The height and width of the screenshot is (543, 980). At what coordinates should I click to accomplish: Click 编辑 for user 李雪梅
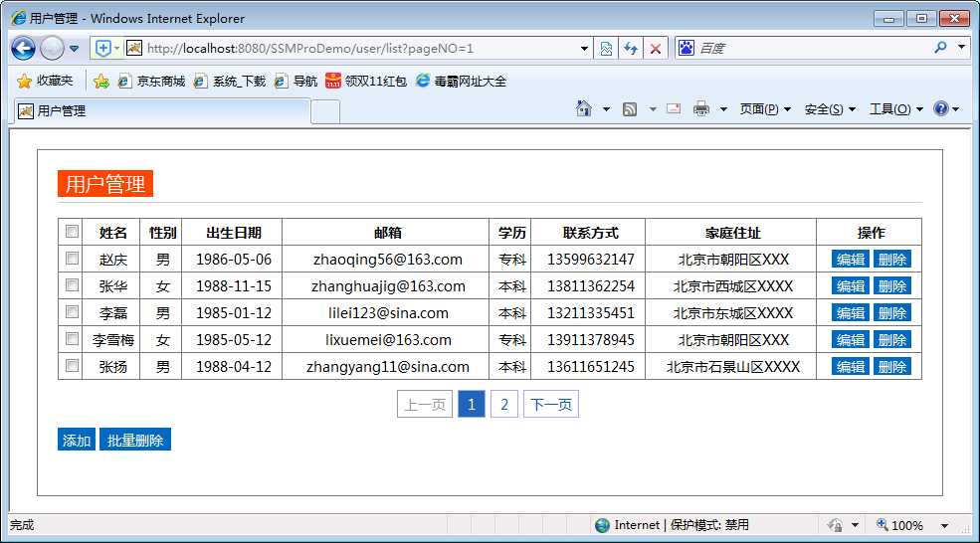pos(850,340)
